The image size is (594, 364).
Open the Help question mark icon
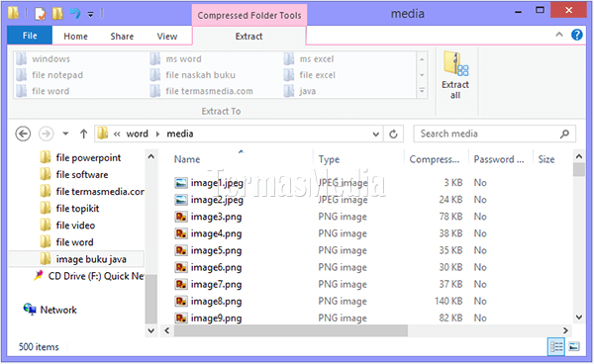click(577, 35)
